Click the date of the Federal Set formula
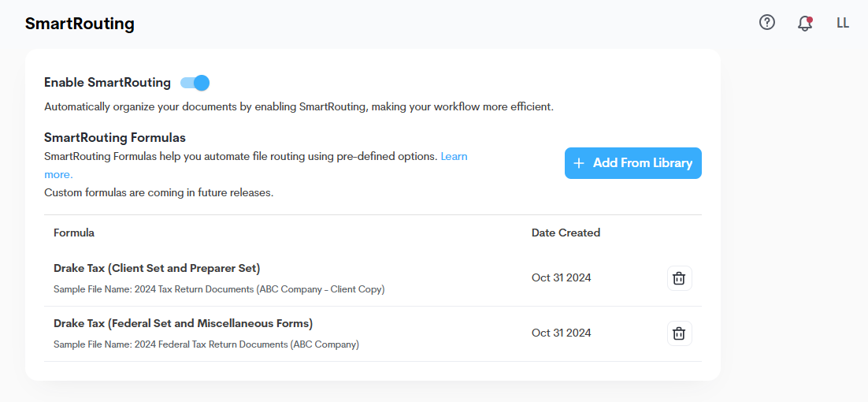Viewport: 868px width, 402px height. point(561,333)
